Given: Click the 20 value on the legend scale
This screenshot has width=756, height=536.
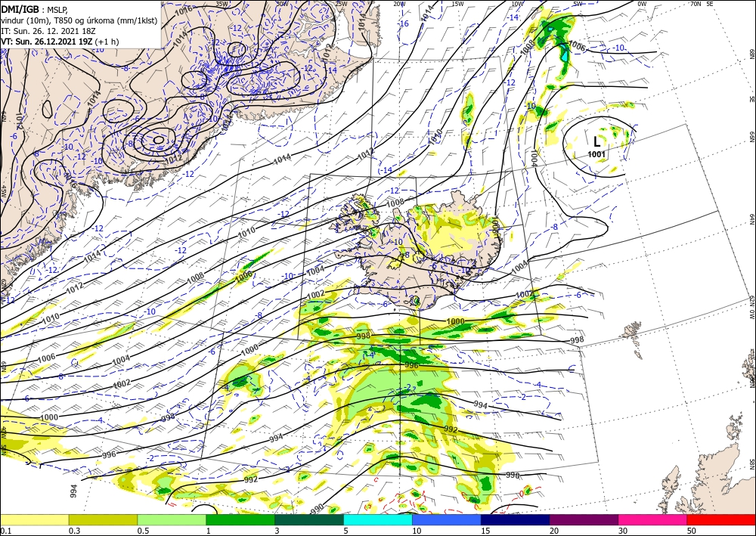Looking at the screenshot, I should tap(554, 530).
